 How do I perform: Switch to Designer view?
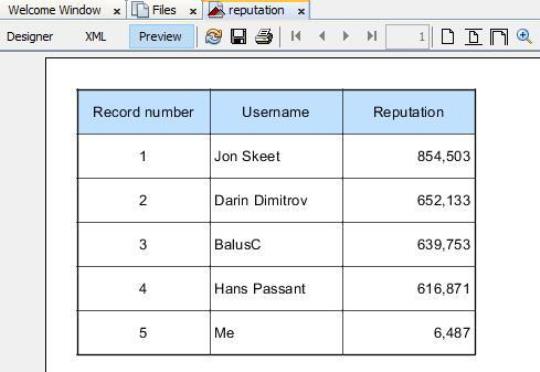[30, 37]
